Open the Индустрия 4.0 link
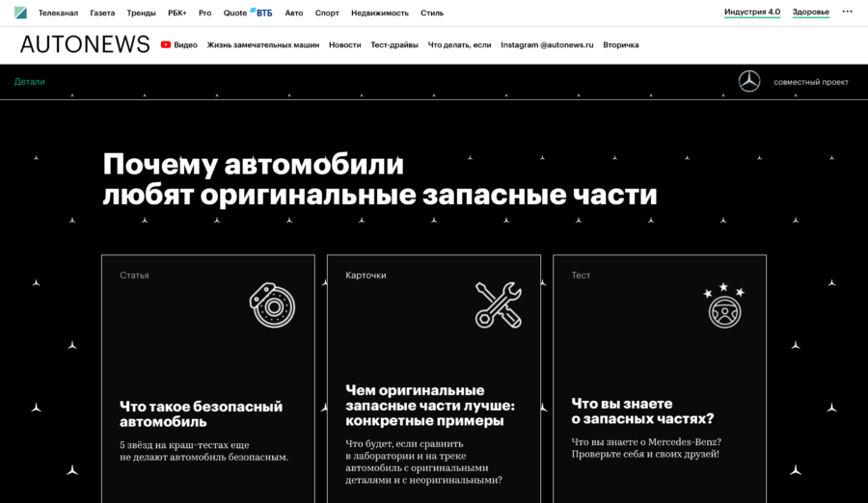The image size is (868, 503). [752, 13]
